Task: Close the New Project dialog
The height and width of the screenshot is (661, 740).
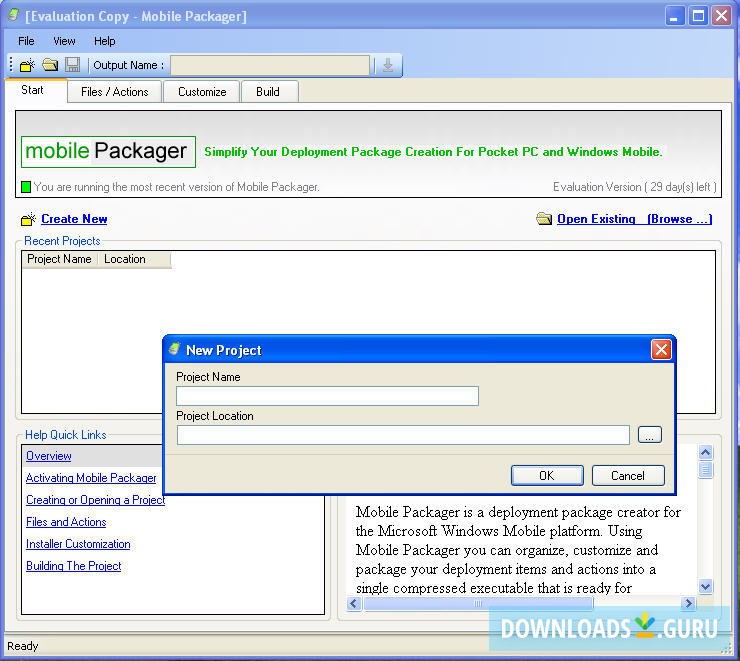Action: [661, 350]
